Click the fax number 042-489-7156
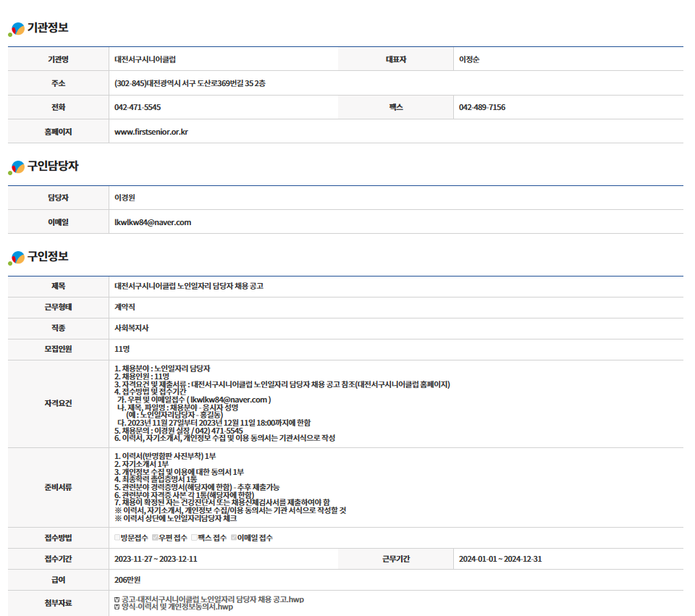This screenshot has height=616, width=695. click(x=482, y=107)
